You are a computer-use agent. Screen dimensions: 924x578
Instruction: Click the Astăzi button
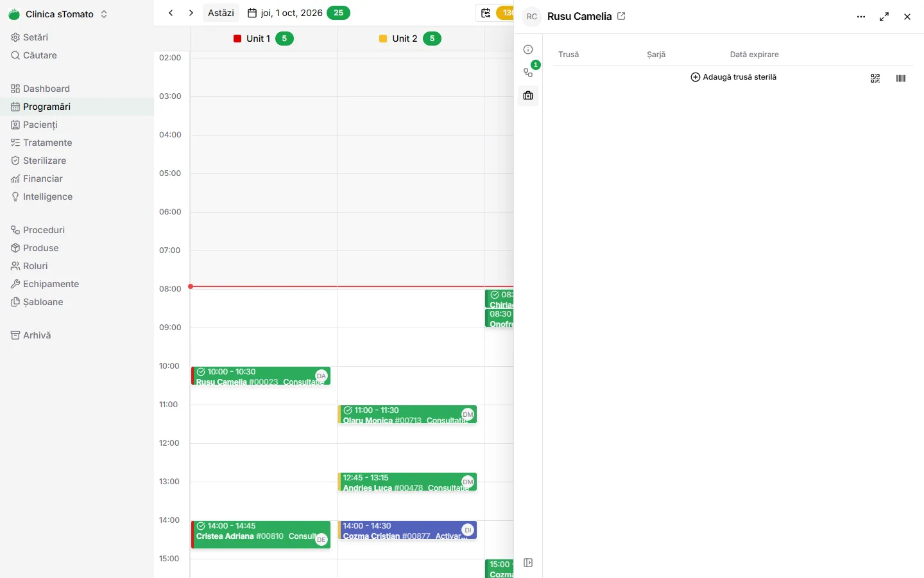click(x=221, y=13)
